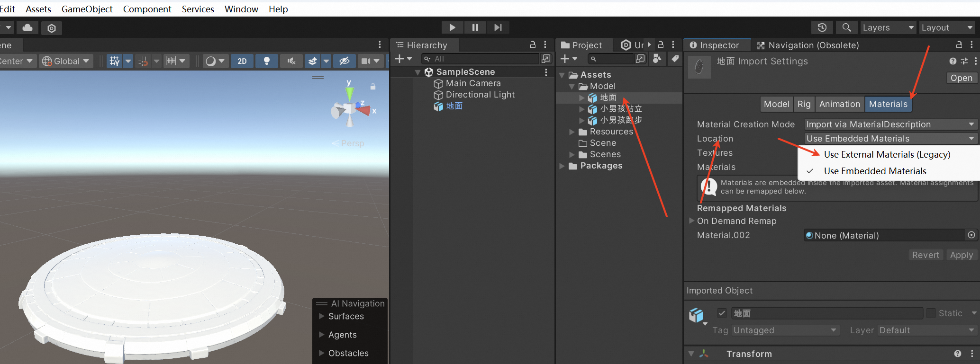Open the global Search magnifier icon
The height and width of the screenshot is (364, 980).
click(846, 27)
